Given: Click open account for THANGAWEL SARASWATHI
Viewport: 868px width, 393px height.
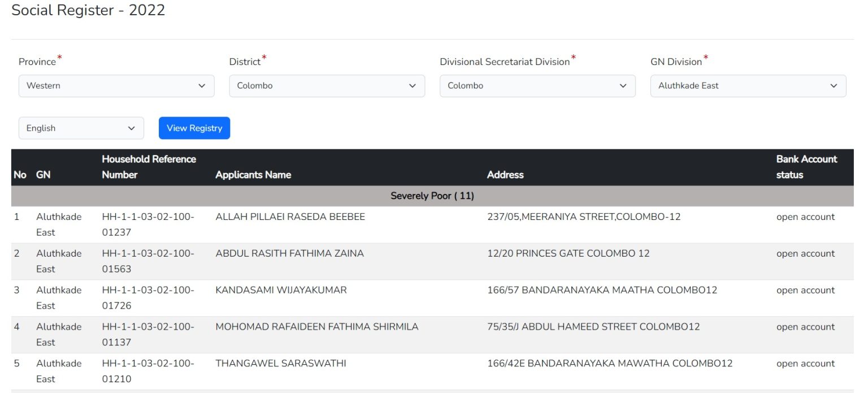Looking at the screenshot, I should [x=805, y=363].
